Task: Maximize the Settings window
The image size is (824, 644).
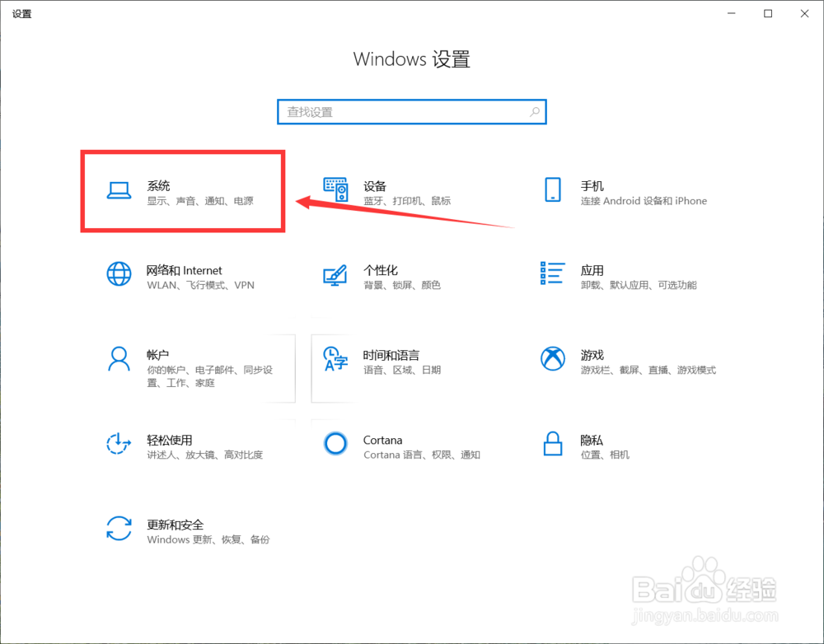Action: click(768, 13)
